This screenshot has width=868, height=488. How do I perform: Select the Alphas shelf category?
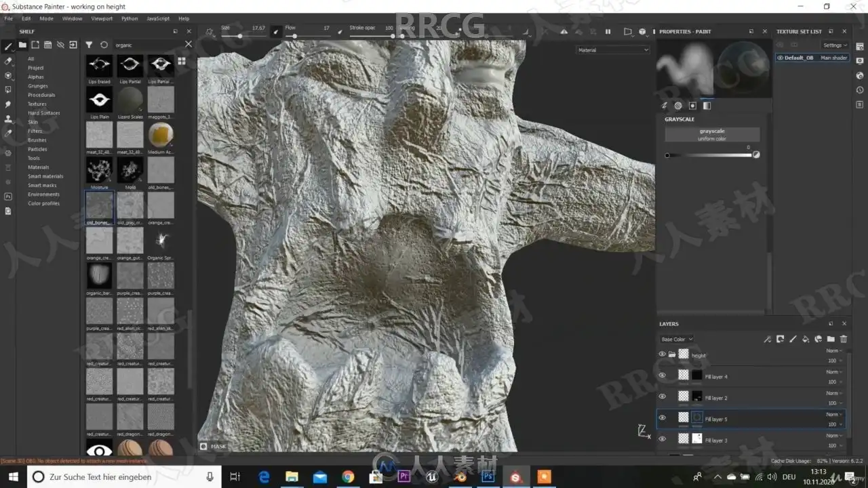pyautogui.click(x=36, y=77)
